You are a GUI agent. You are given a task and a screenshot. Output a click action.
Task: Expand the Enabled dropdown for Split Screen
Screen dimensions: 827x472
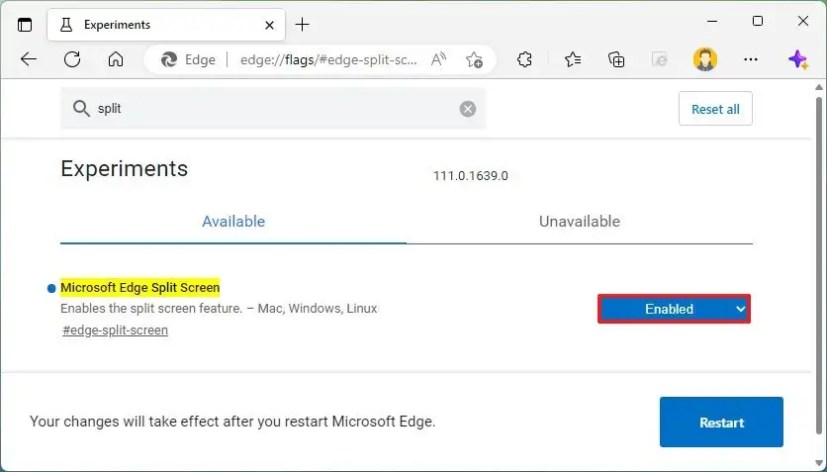(674, 309)
